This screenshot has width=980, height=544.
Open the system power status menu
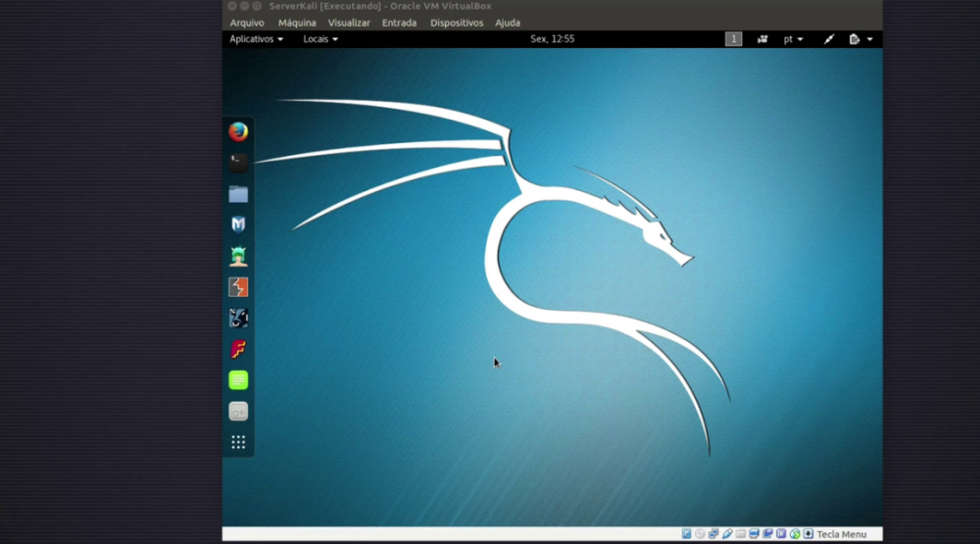[860, 39]
